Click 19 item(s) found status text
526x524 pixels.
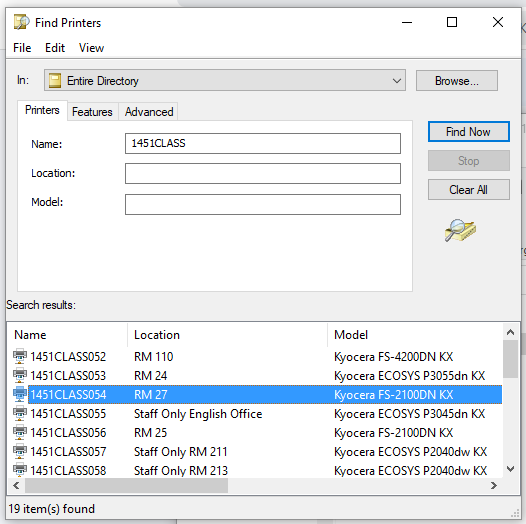tap(52, 509)
